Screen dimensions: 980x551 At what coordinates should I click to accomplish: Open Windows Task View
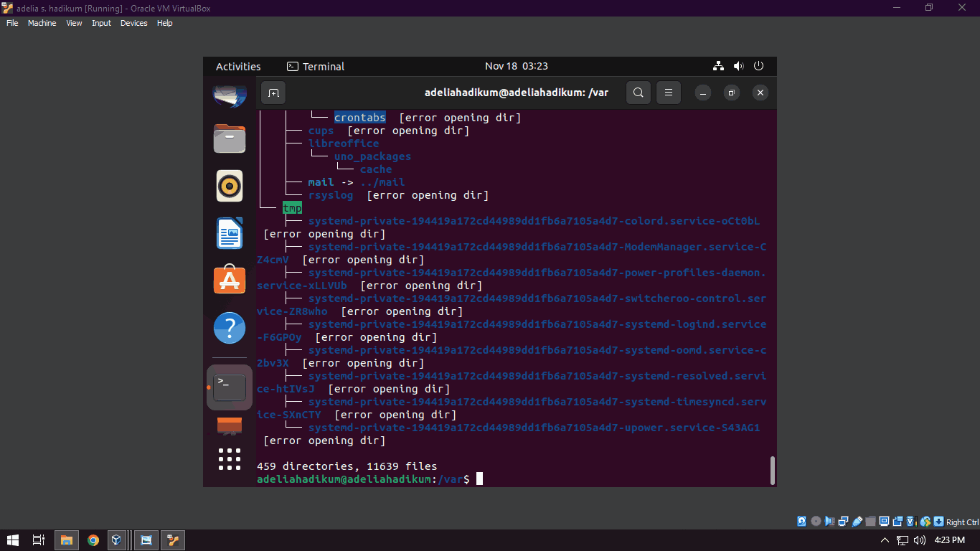tap(39, 540)
